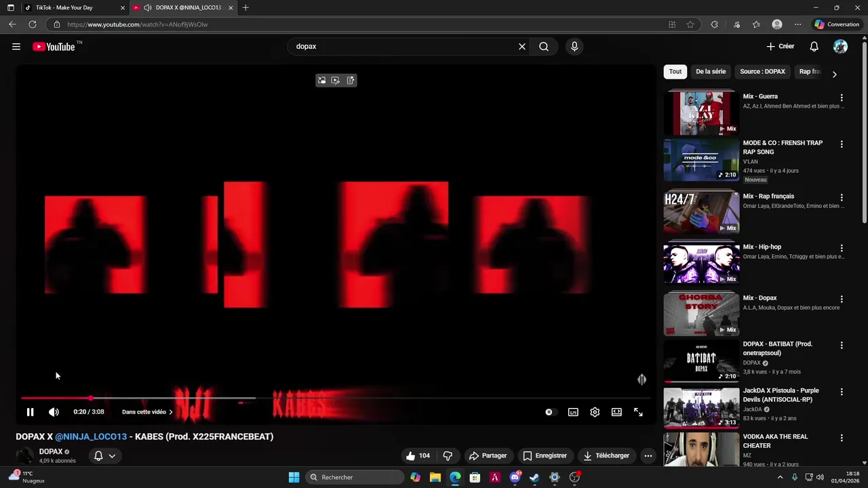Screen dimensions: 868x488
Task: Open options for JackDA Purple Devils video
Action: (842, 392)
